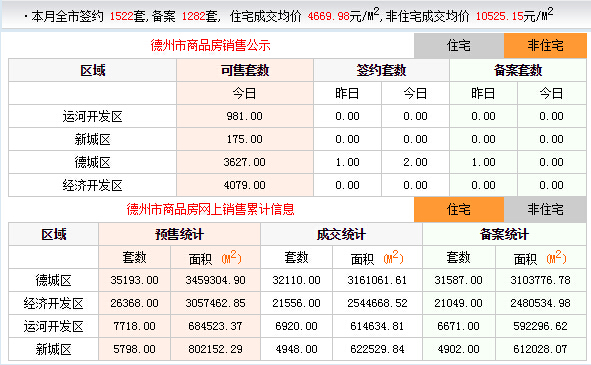Click filed units value 4902.00

click(458, 349)
